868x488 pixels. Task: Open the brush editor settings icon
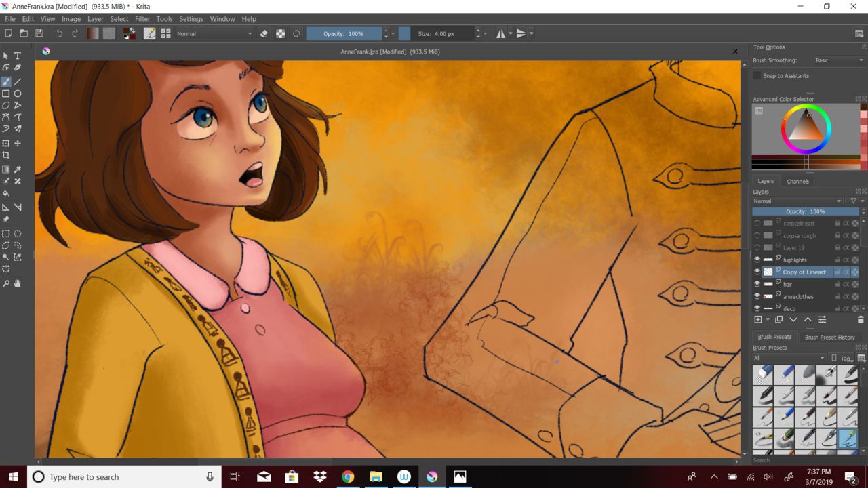point(150,33)
